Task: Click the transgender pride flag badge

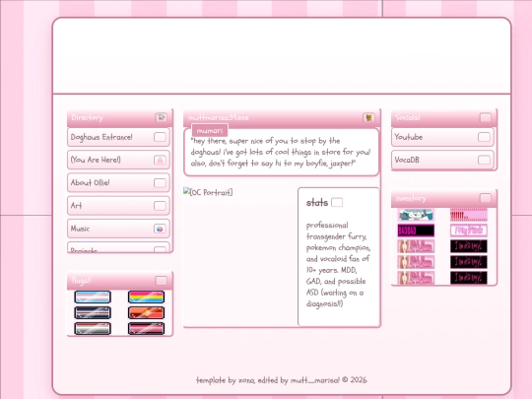Action: click(x=93, y=297)
